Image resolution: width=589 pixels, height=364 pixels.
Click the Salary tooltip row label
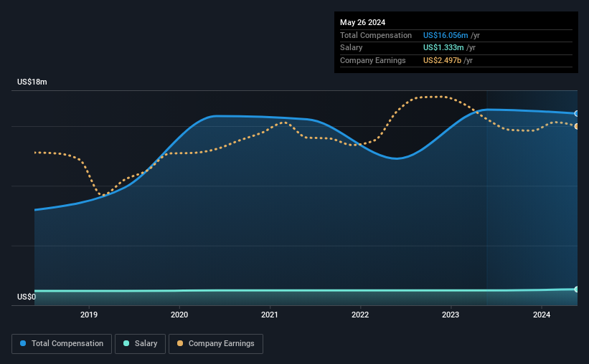352,48
